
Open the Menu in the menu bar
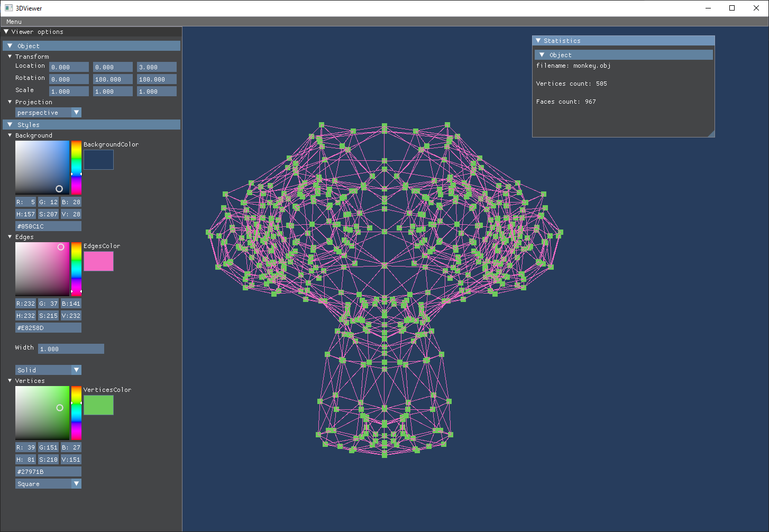click(14, 22)
